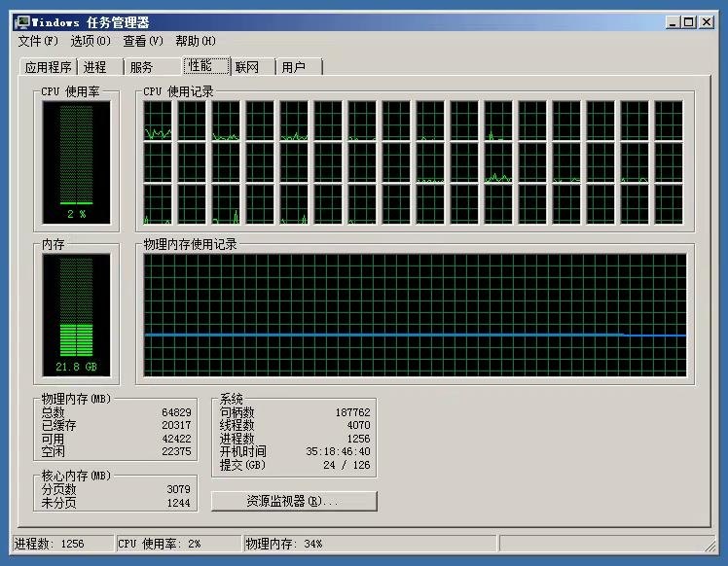Select the 服务 tab
The image size is (728, 566).
141,67
